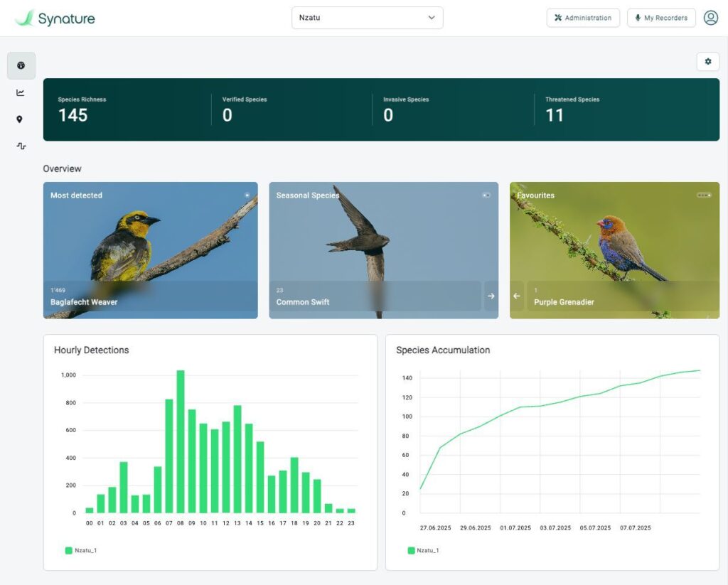Open the waveform signal sidebar icon
This screenshot has height=585, width=728.
pyautogui.click(x=21, y=146)
